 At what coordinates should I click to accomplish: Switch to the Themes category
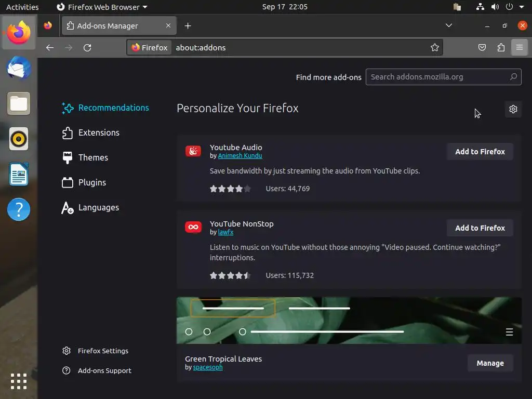85,157
